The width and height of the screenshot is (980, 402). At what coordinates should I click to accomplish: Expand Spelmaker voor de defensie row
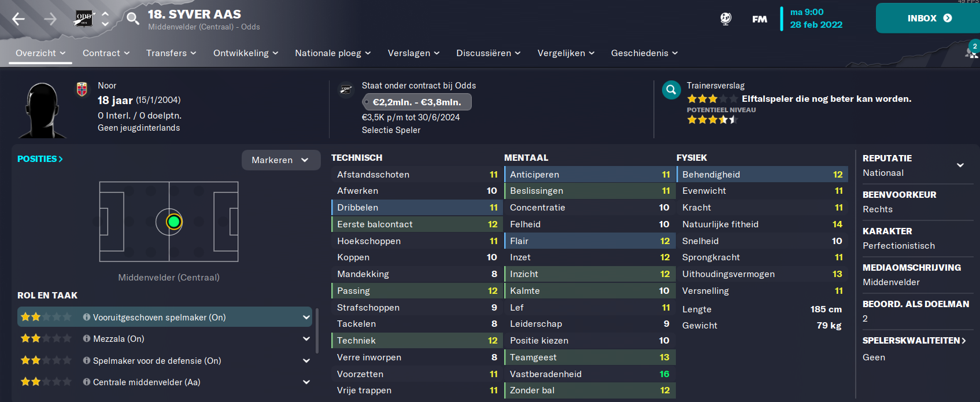point(306,360)
